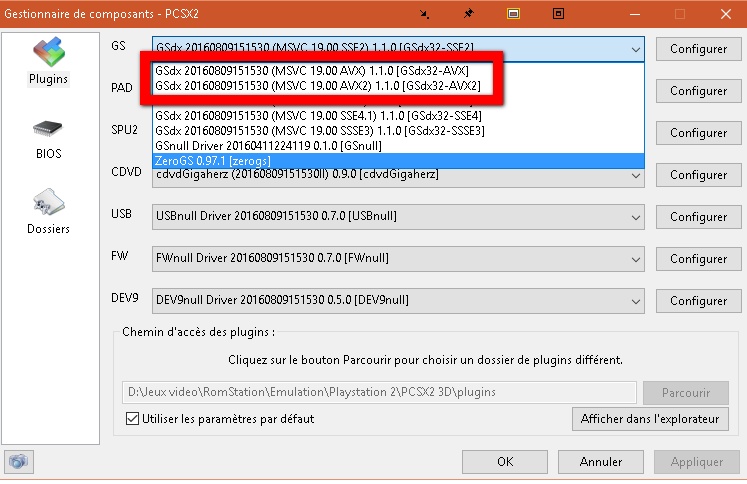Close the Gestionnaire de composants window

pyautogui.click(x=726, y=14)
